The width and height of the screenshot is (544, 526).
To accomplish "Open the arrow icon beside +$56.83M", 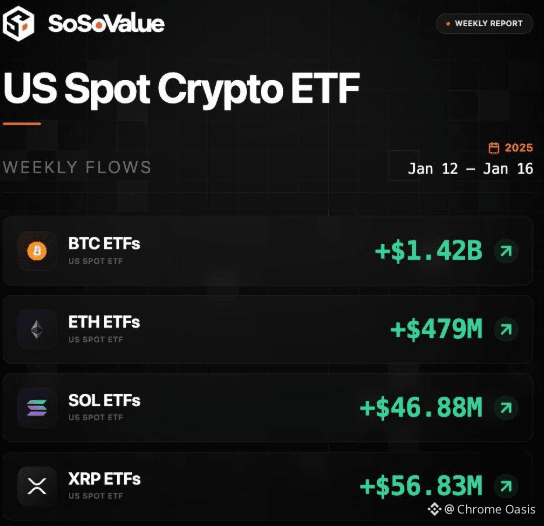I will 506,486.
